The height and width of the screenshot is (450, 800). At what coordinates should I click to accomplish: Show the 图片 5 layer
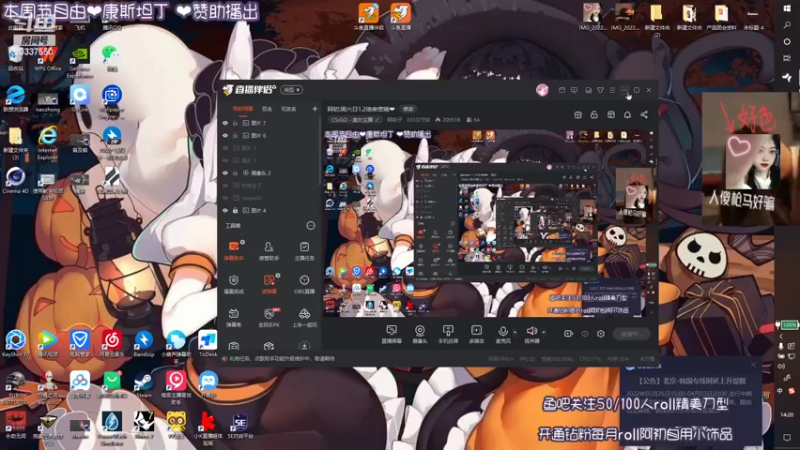point(225,148)
